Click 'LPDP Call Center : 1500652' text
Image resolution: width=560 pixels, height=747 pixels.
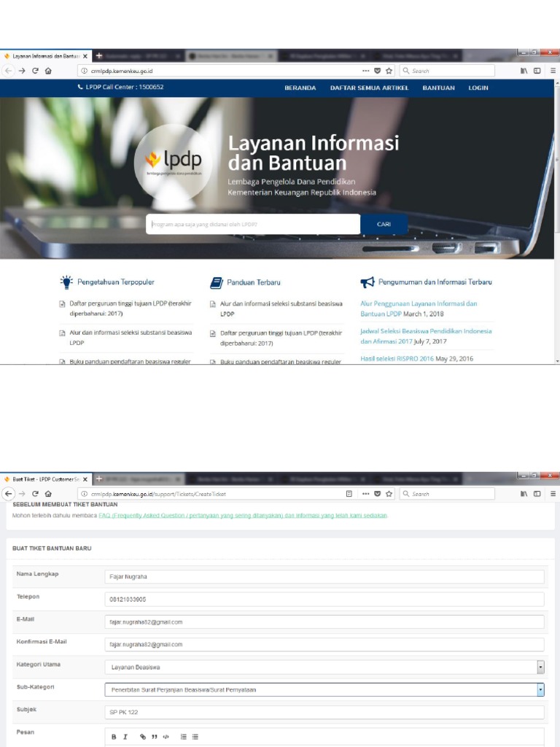120,88
